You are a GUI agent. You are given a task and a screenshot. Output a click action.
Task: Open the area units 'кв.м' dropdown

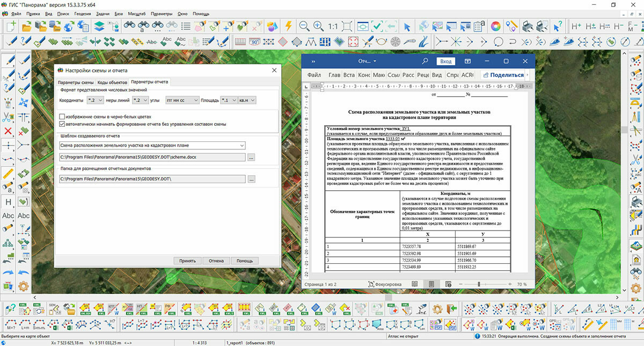pos(252,100)
